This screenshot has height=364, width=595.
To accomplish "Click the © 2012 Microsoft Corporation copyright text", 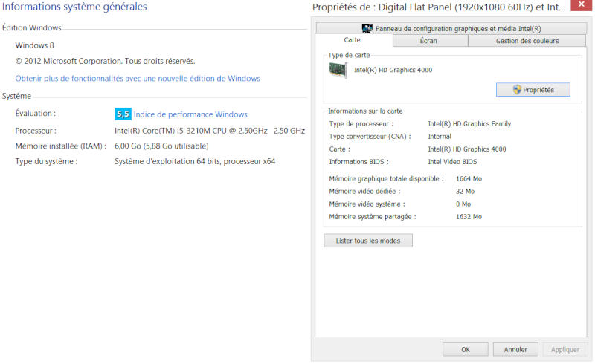I will tap(105, 61).
